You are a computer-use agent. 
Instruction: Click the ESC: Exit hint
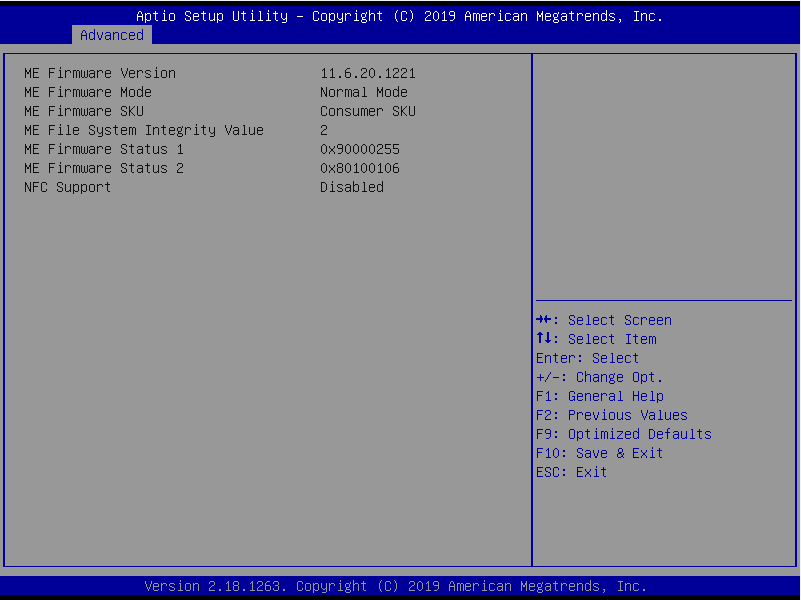pyautogui.click(x=572, y=472)
